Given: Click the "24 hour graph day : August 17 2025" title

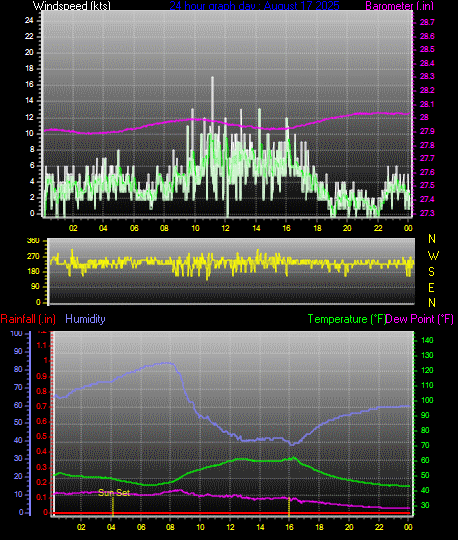Looking at the screenshot, I should pos(254,6).
